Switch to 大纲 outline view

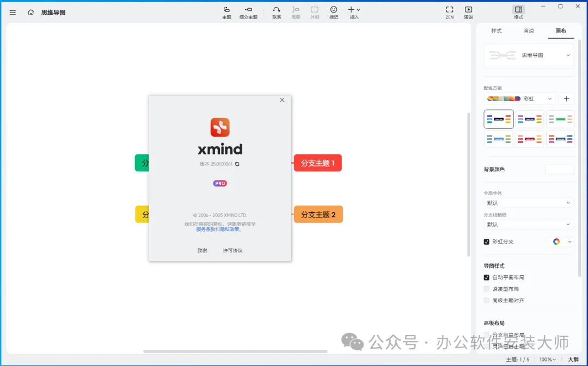coord(573,359)
